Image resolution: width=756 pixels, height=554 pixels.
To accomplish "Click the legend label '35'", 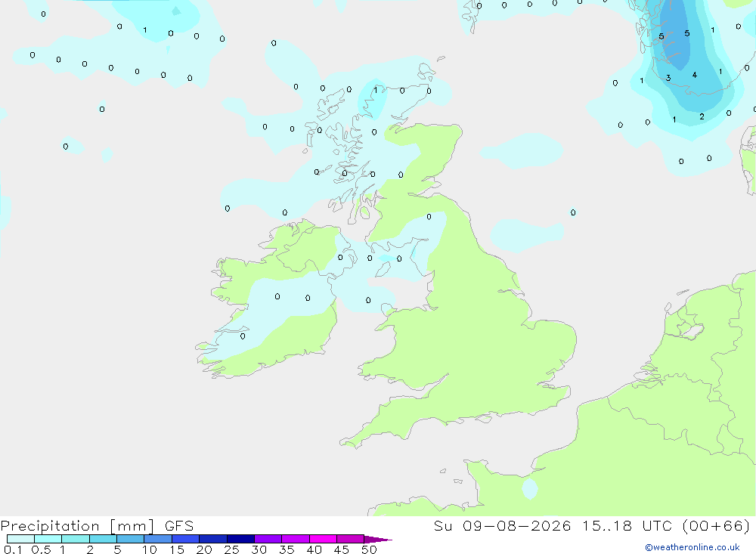I will (x=287, y=549).
